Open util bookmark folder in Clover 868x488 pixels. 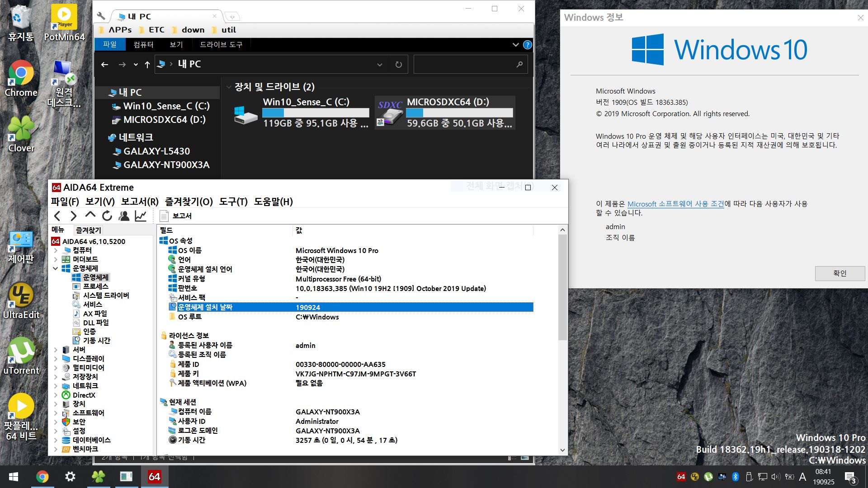coord(223,30)
